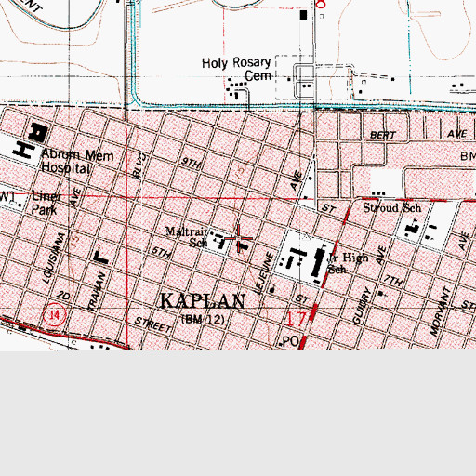Click the WT water tank label
Screen dimensions: 476x476
7,197
